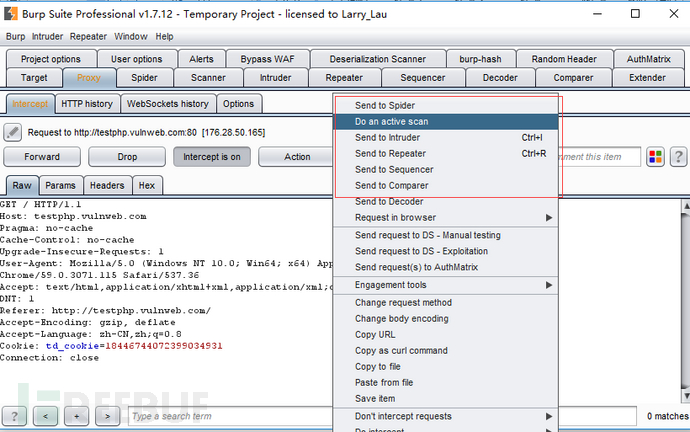Select Change request method
690x432 pixels.
pos(445,303)
